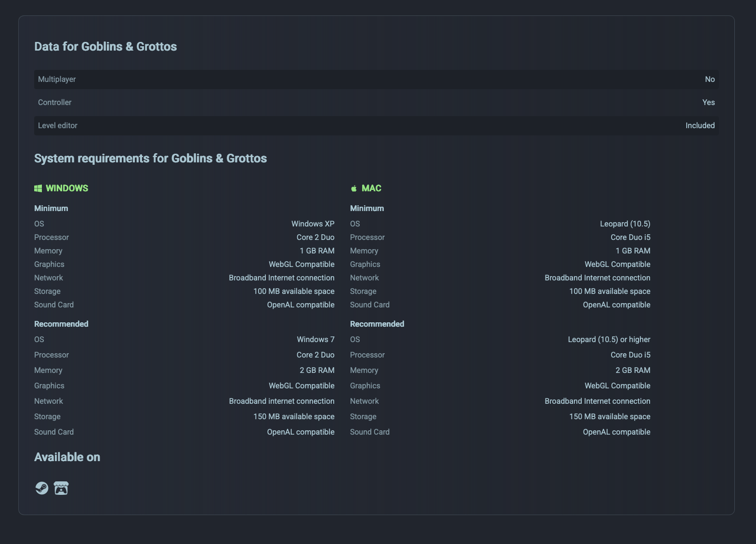Click the Level editor value 'Included'

pos(700,125)
